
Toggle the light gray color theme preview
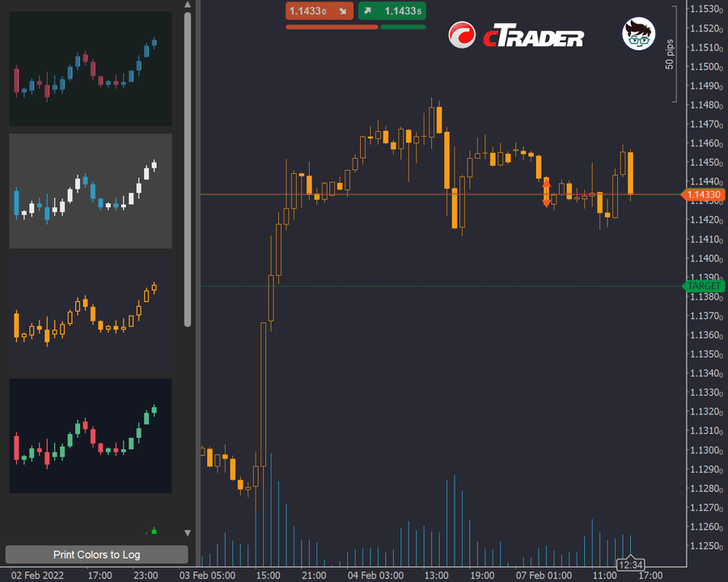point(90,190)
